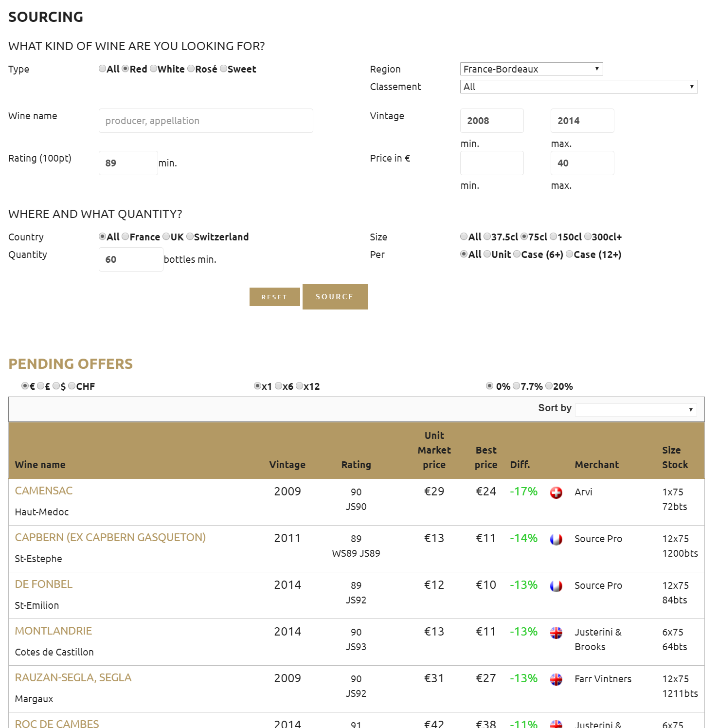Click the Wine name column header
This screenshot has height=728, width=718.
coord(40,465)
